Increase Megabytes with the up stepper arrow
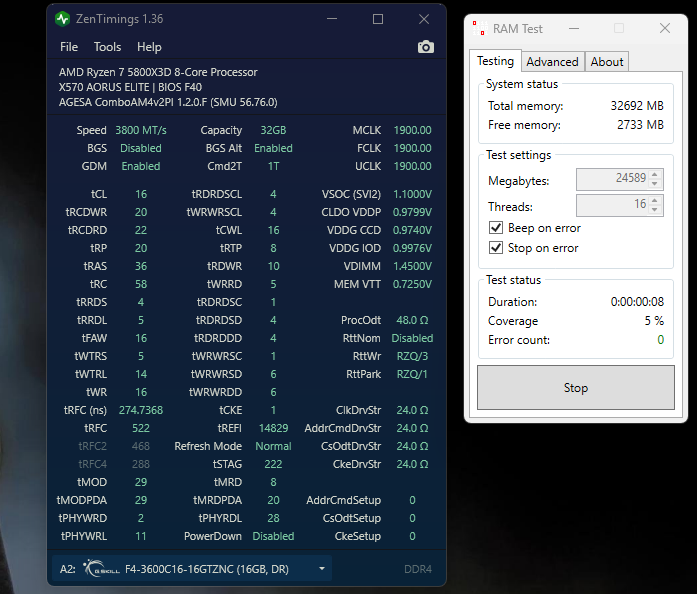This screenshot has width=697, height=594. tap(654, 174)
